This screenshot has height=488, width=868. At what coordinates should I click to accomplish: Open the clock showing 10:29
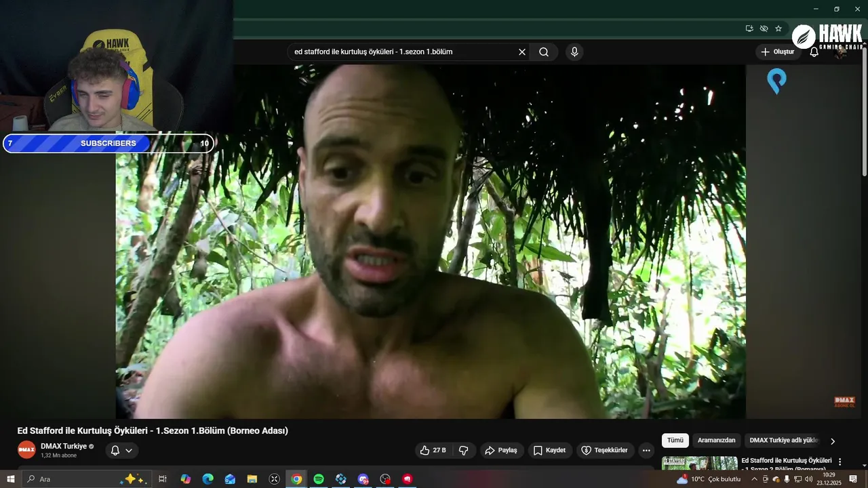point(829,479)
